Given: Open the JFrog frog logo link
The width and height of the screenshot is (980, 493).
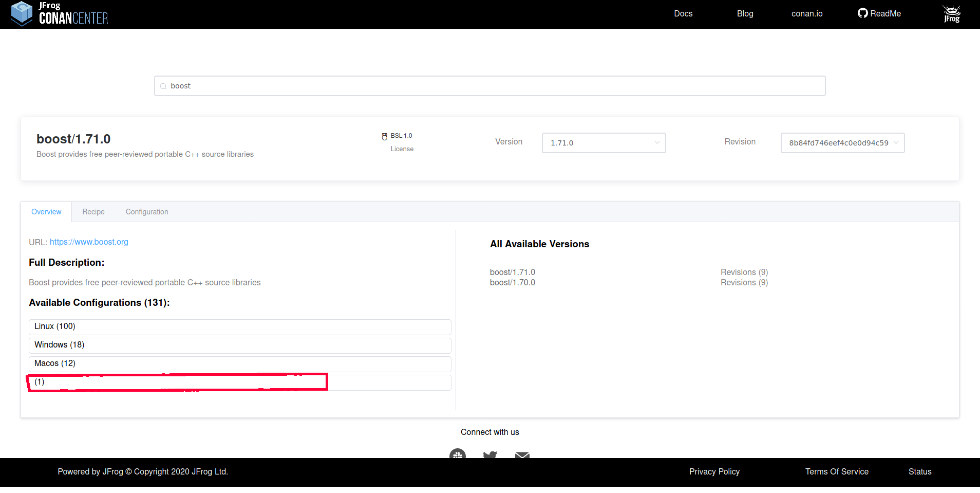Looking at the screenshot, I should [952, 14].
